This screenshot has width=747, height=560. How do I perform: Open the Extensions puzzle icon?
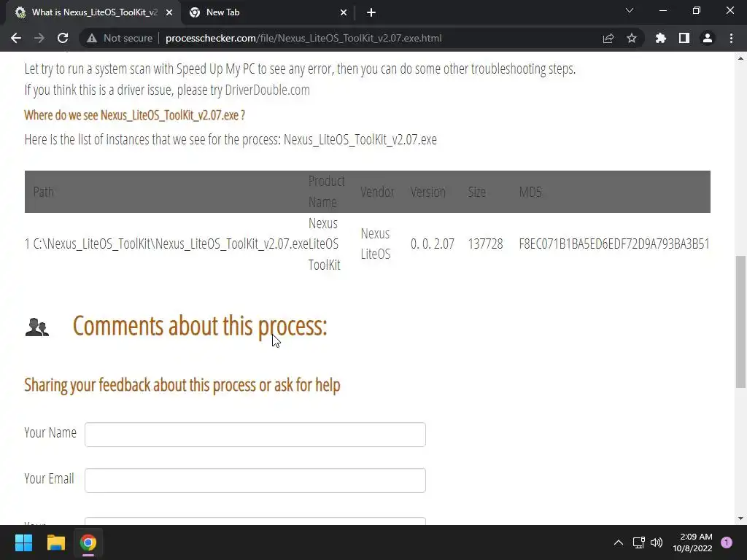tap(660, 38)
